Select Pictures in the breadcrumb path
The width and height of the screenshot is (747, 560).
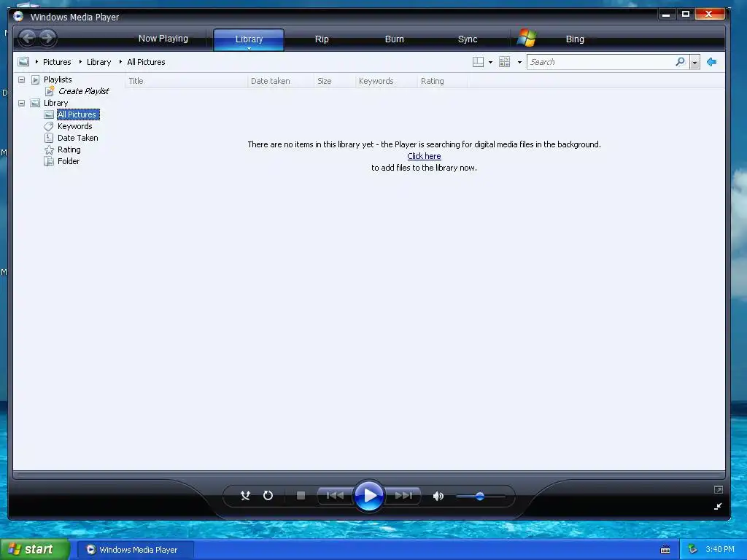tap(57, 62)
